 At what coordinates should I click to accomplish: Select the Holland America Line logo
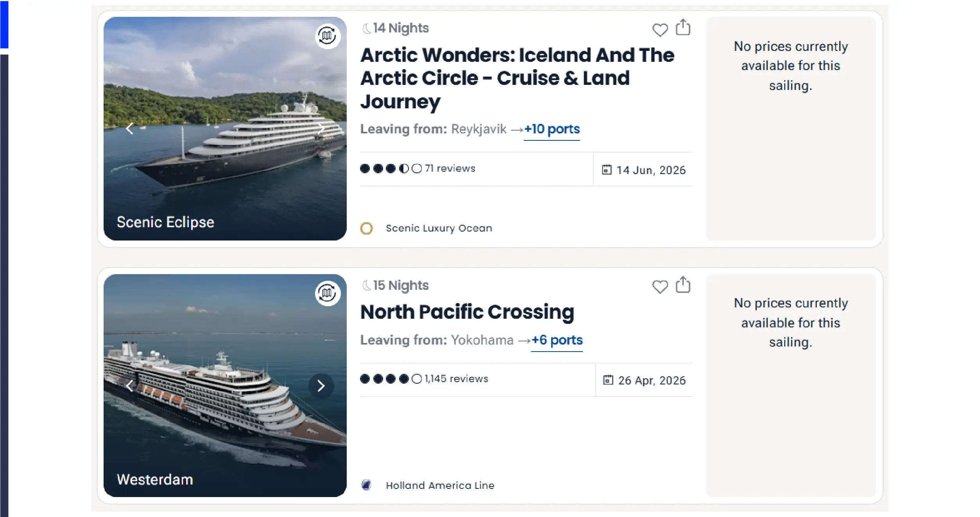coord(366,485)
